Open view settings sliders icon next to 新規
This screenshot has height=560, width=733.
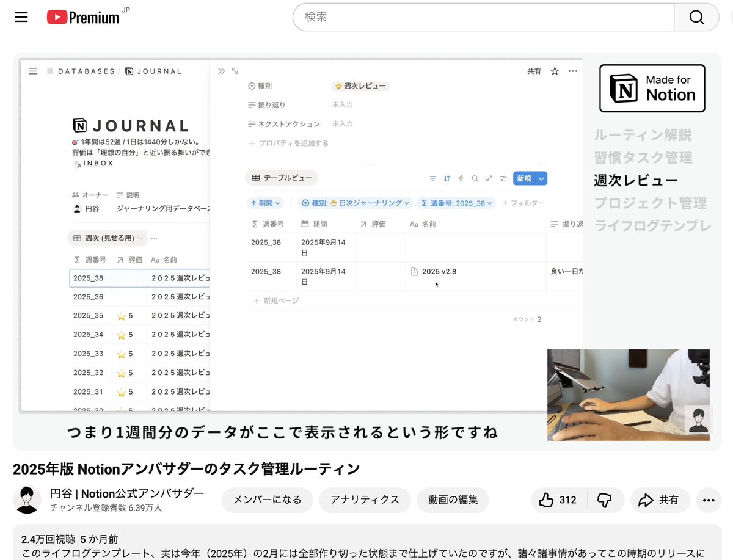[x=503, y=178]
